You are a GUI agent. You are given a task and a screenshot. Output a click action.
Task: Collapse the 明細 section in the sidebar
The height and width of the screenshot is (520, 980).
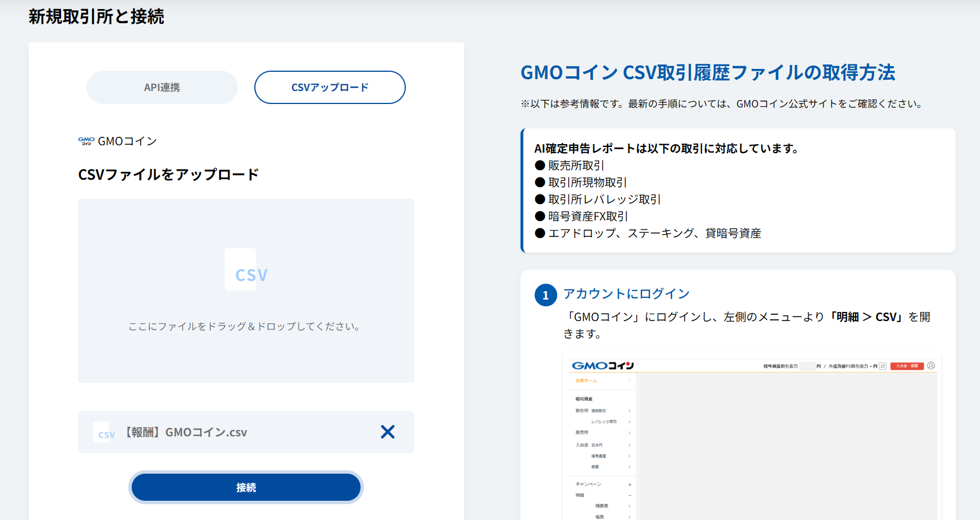click(629, 496)
